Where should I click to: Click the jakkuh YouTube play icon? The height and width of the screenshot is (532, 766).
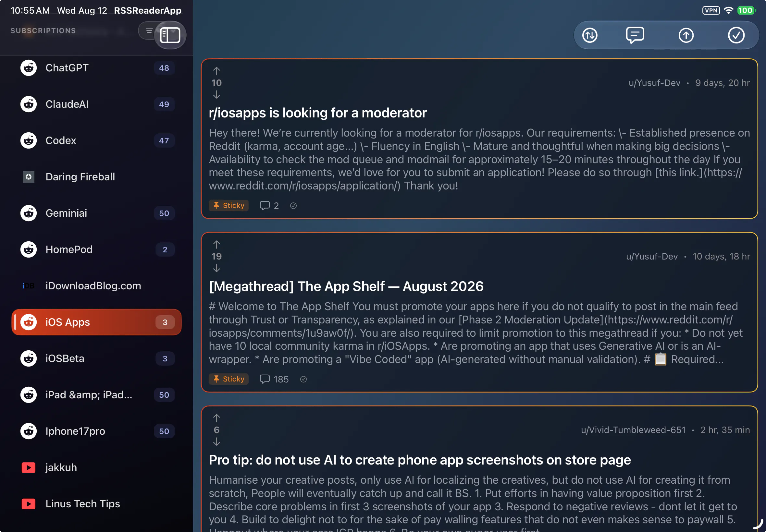click(28, 467)
